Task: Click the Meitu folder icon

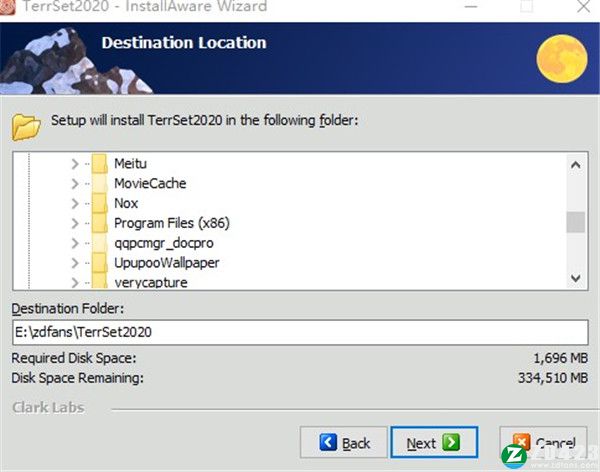Action: pos(100,164)
